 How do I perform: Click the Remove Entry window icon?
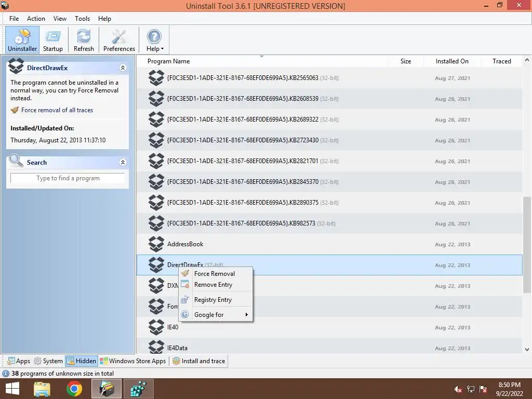coord(185,284)
